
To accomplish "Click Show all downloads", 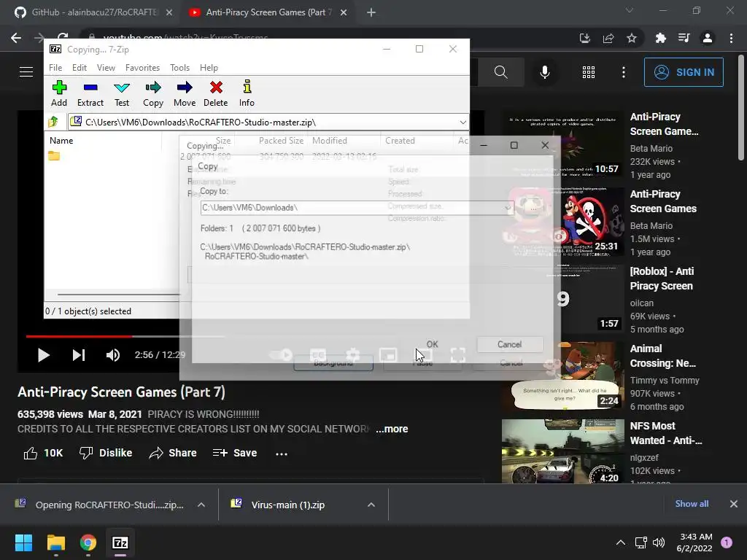I will click(692, 504).
